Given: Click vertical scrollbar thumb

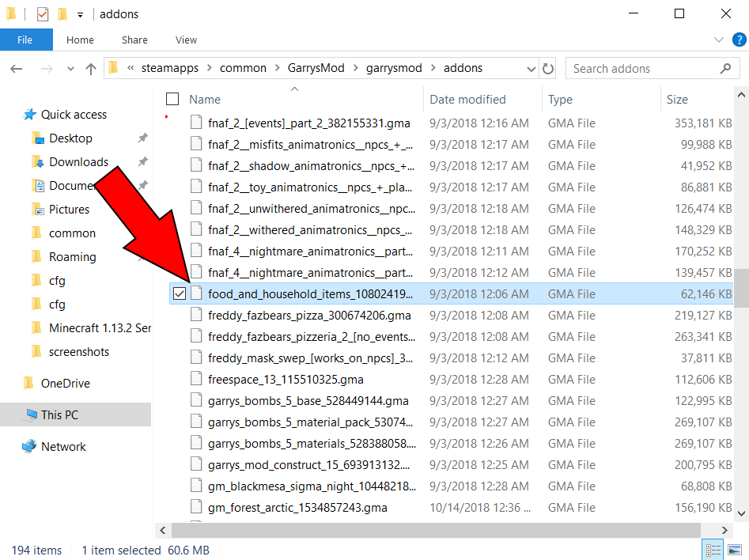Looking at the screenshot, I should (741, 289).
